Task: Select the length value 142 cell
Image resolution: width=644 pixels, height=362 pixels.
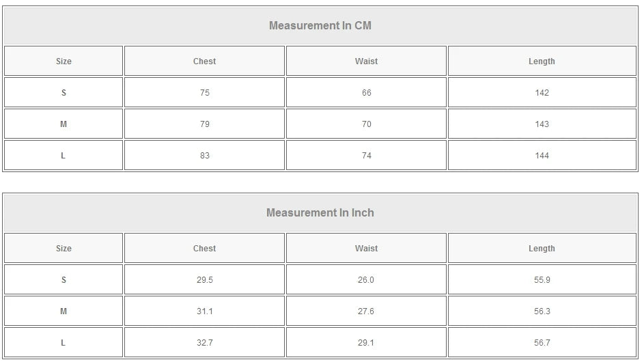Action: pos(542,93)
